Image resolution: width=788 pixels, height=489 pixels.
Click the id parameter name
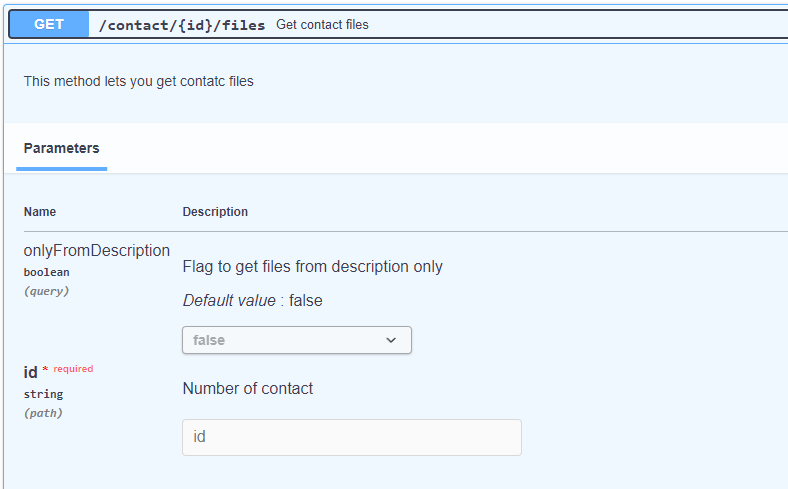(30, 372)
